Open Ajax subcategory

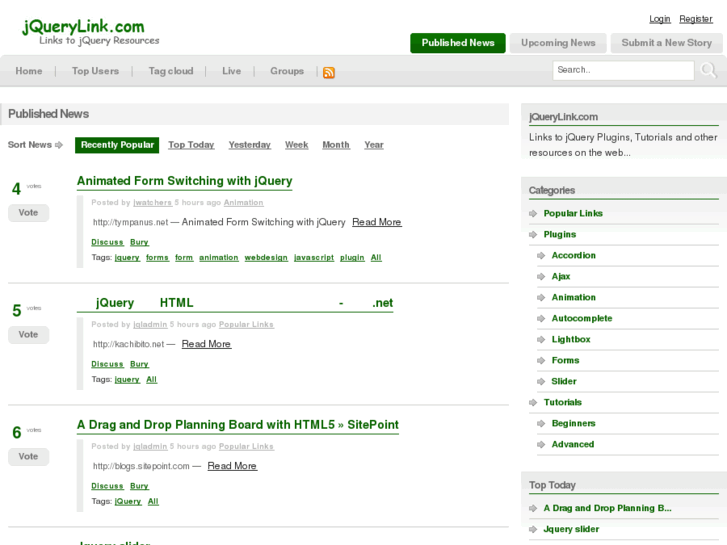[x=561, y=276]
